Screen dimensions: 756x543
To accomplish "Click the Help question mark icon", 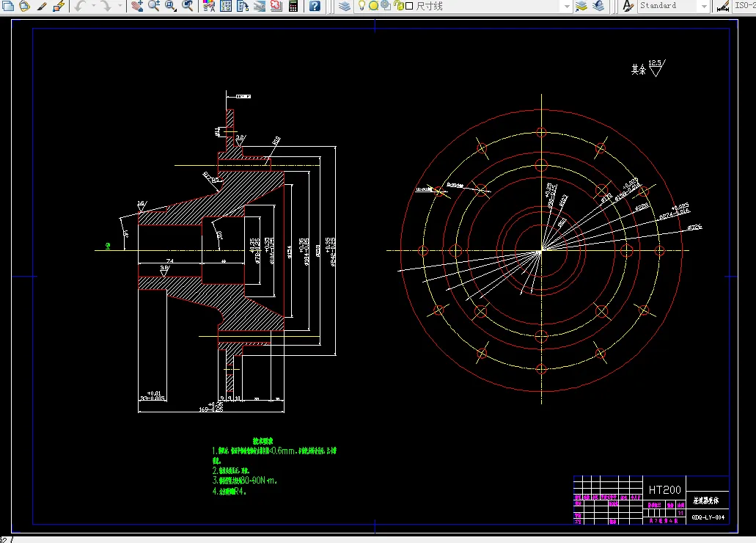I will coord(315,6).
